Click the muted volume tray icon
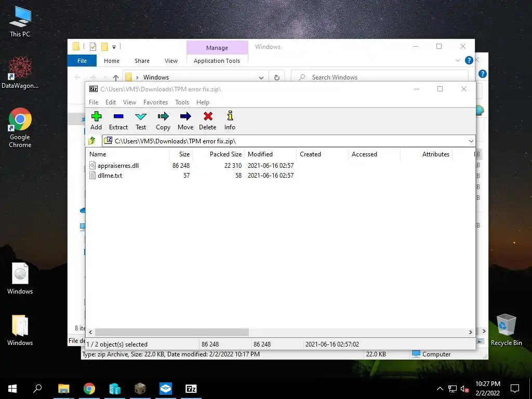532x399 pixels. (x=465, y=389)
